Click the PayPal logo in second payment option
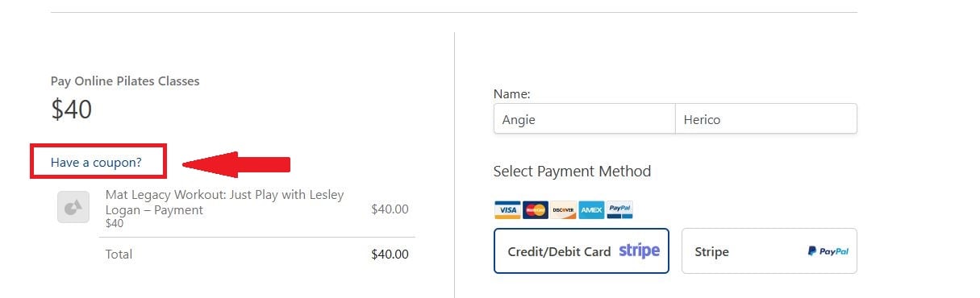This screenshot has height=298, width=980. (x=828, y=251)
